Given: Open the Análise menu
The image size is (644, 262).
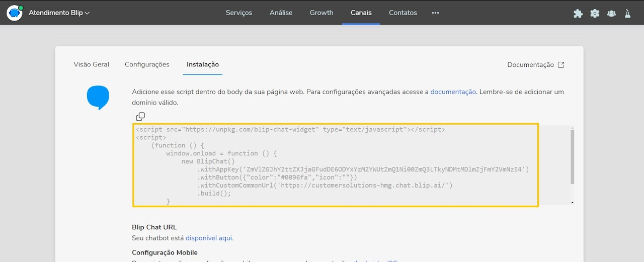Looking at the screenshot, I should [281, 13].
